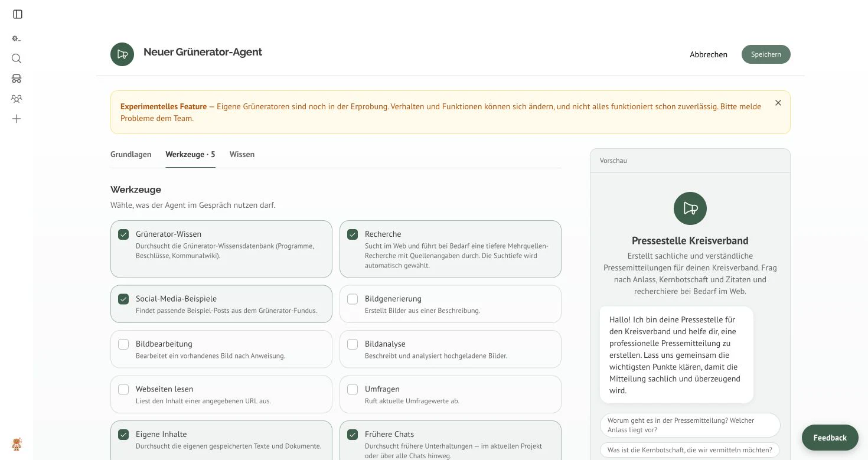Image resolution: width=868 pixels, height=460 pixels.
Task: Choose the suggestion "Was ist die Kernbotschaft"
Action: 690,450
